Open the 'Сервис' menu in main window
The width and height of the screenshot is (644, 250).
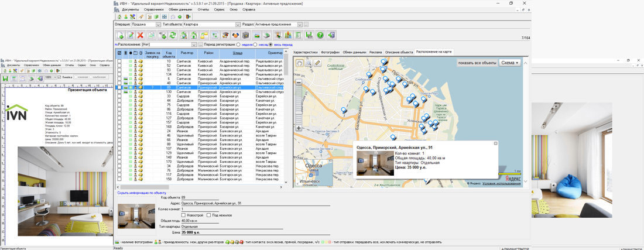point(220,9)
